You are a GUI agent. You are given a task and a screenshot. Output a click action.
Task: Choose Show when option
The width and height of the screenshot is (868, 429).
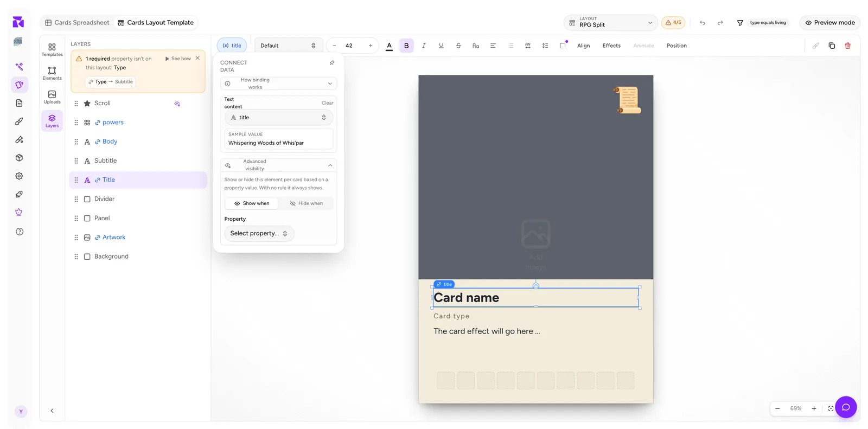[252, 203]
